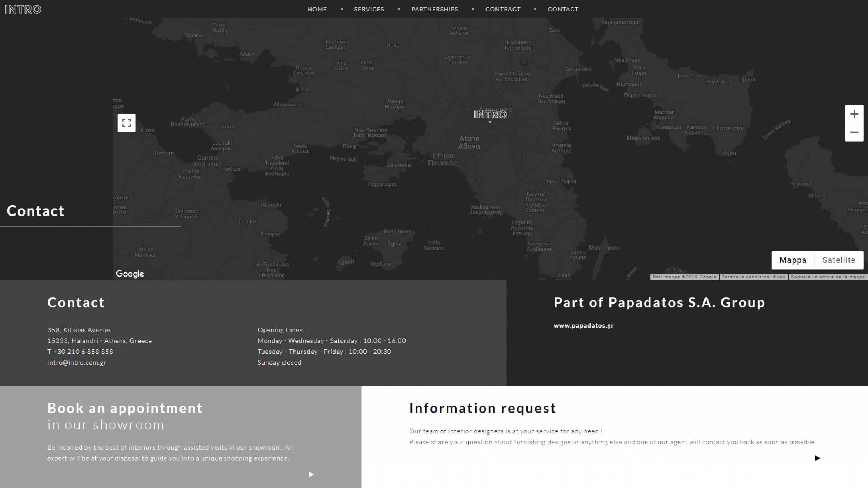Screen dimensions: 868x488
Task: Switch map to Mappa view
Action: 793,260
